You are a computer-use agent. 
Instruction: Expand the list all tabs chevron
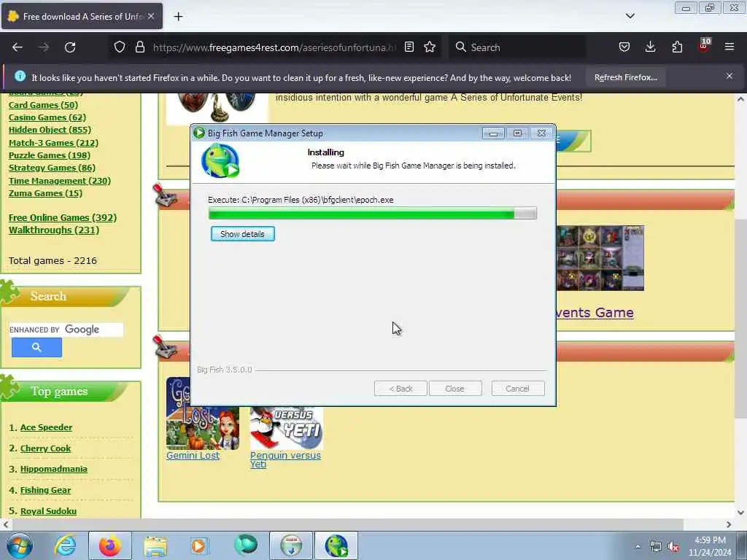(630, 16)
